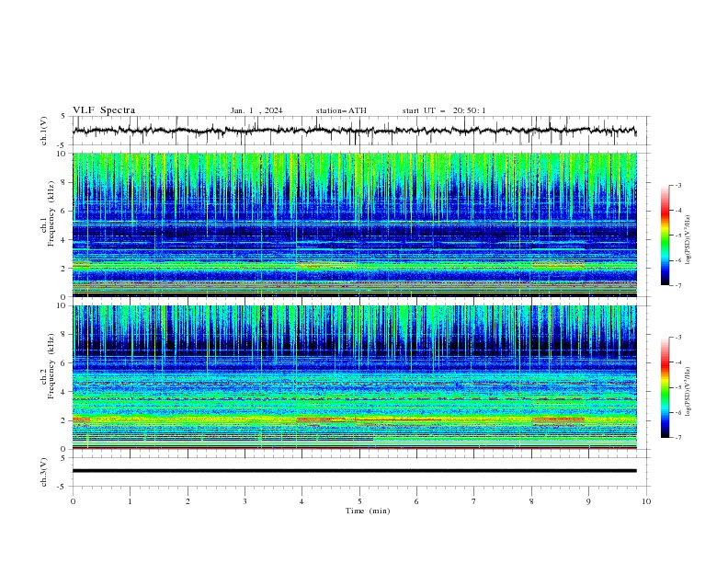Click the time axis tick label '0'

(x=73, y=501)
